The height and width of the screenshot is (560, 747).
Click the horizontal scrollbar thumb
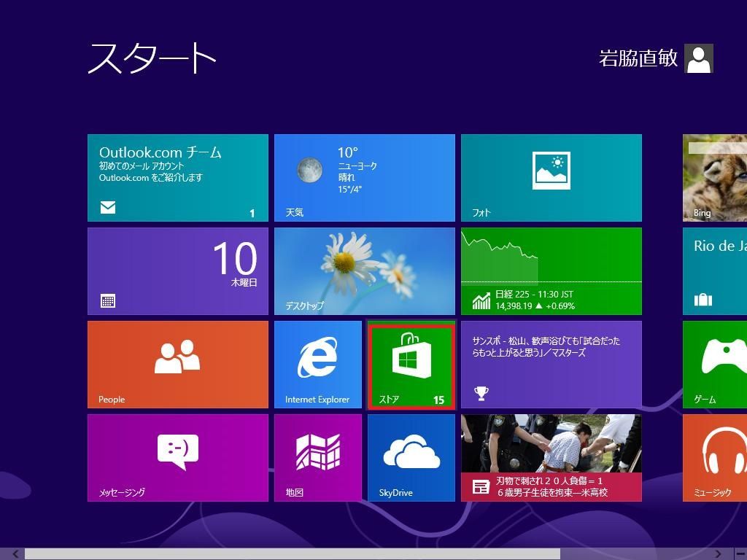(x=293, y=554)
